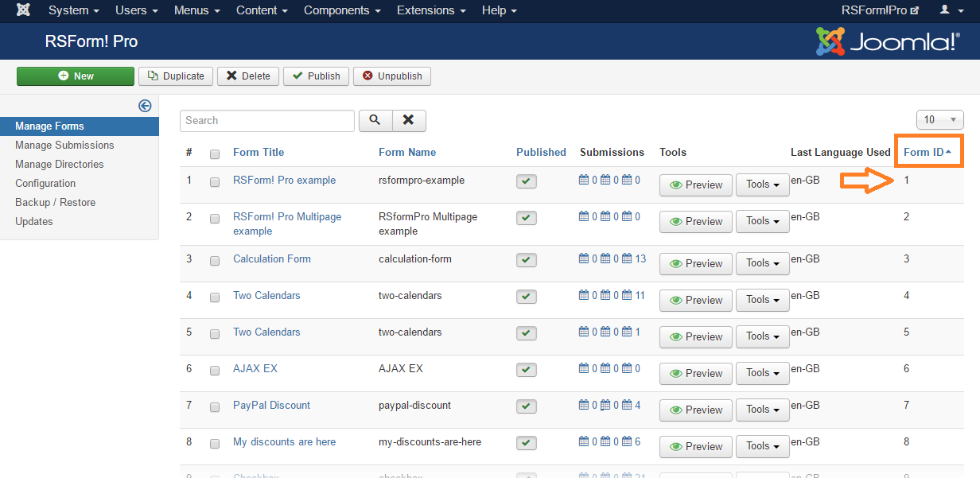980x478 pixels.
Task: Toggle published status of Two Calendars form ID 4
Action: [527, 297]
